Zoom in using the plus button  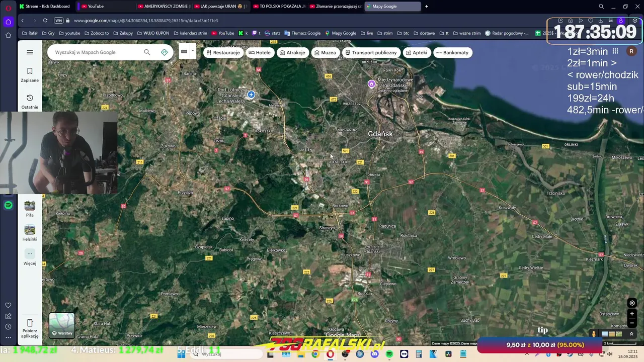(x=632, y=314)
